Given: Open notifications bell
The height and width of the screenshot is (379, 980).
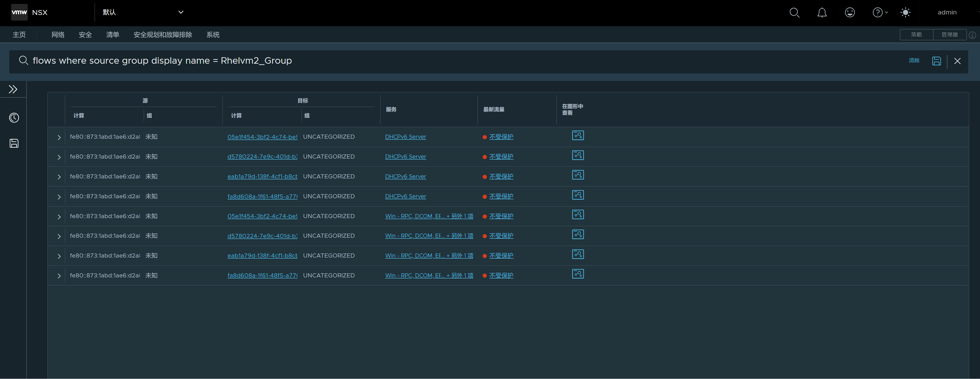Looking at the screenshot, I should point(822,13).
